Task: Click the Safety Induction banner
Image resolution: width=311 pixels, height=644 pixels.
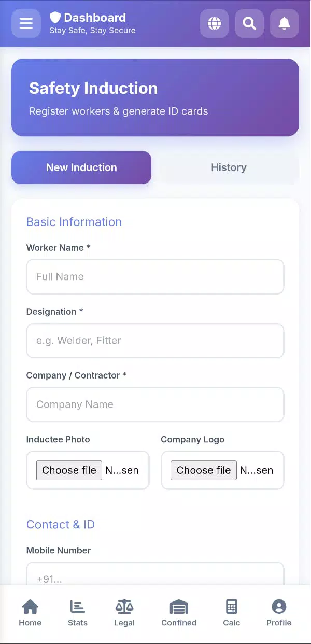Action: (155, 97)
